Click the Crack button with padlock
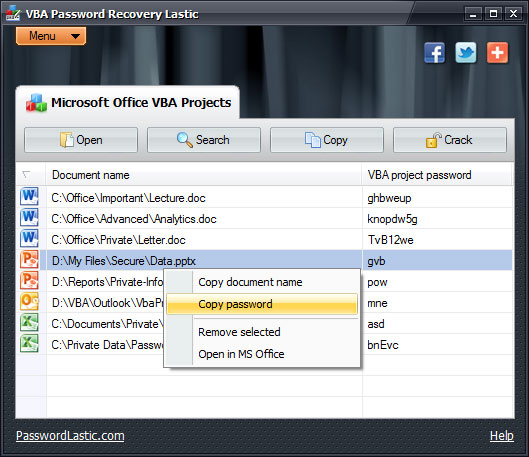This screenshot has width=529, height=457. point(450,140)
